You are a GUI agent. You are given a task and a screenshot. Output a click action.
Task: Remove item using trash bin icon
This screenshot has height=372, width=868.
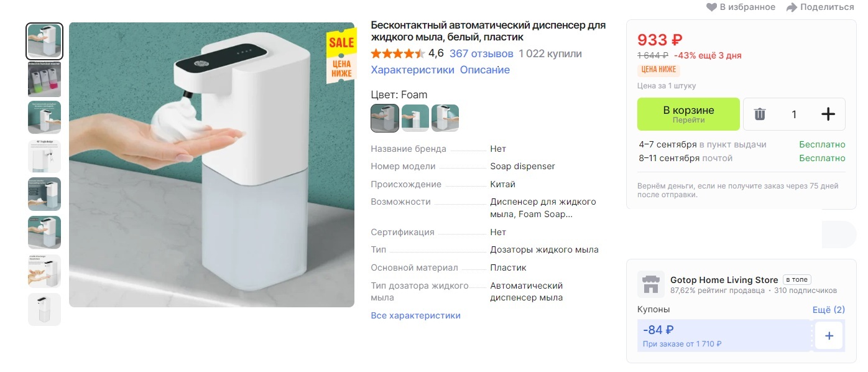tap(760, 114)
